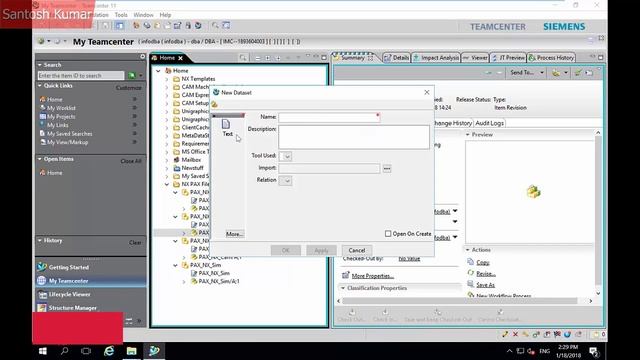Viewport: 640px width, 360px height.
Task: Select the Newstuff folder
Action: pyautogui.click(x=192, y=168)
